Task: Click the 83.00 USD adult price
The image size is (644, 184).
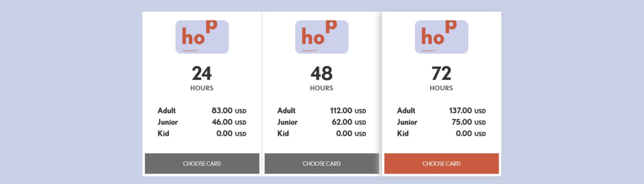Action: click(x=229, y=110)
